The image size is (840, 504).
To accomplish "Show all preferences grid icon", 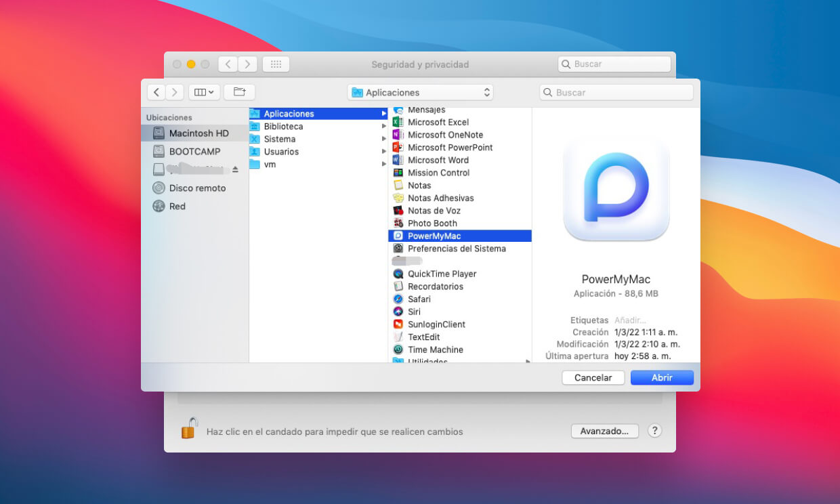I will pos(276,64).
